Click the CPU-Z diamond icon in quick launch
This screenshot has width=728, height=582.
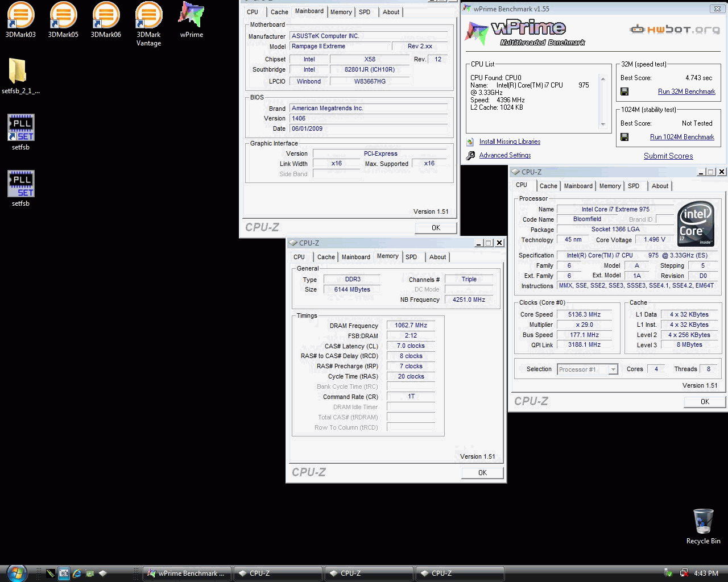point(103,573)
